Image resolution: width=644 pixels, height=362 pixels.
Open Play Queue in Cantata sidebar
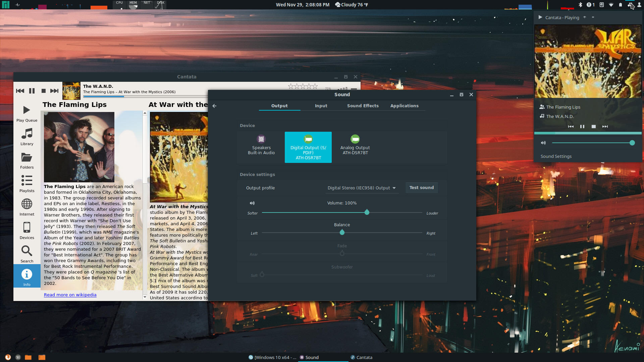coord(27,113)
